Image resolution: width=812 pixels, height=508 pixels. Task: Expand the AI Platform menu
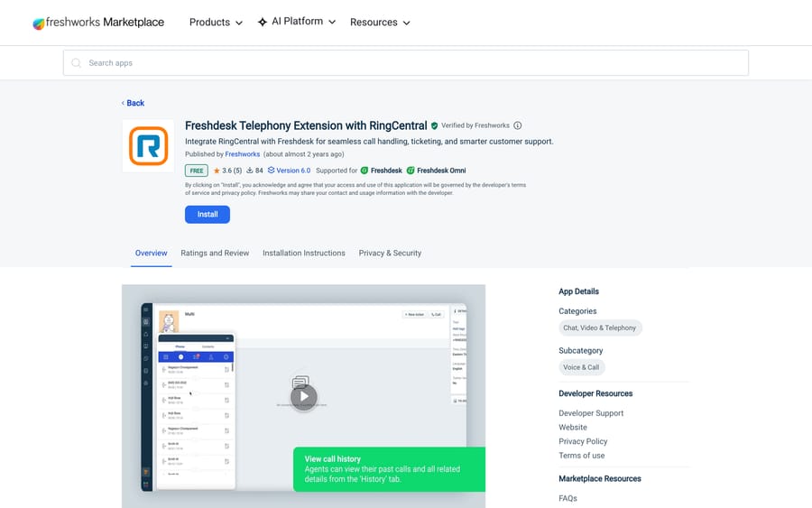tap(297, 22)
